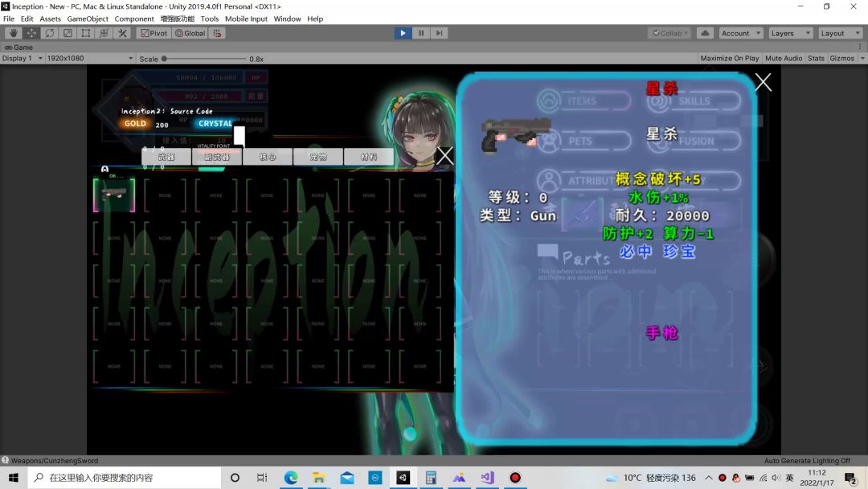Viewport: 868px width, 489px height.
Task: Click the 武器 category button
Action: click(166, 157)
